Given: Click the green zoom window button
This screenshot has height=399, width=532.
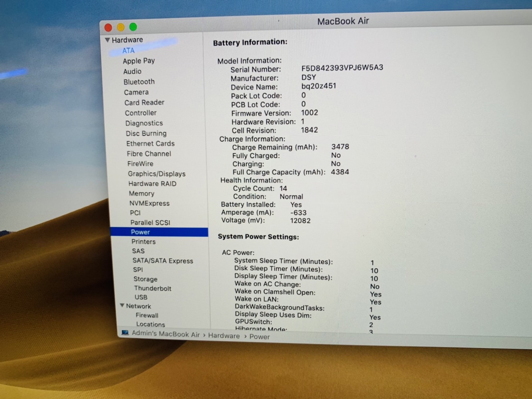Looking at the screenshot, I should point(133,27).
